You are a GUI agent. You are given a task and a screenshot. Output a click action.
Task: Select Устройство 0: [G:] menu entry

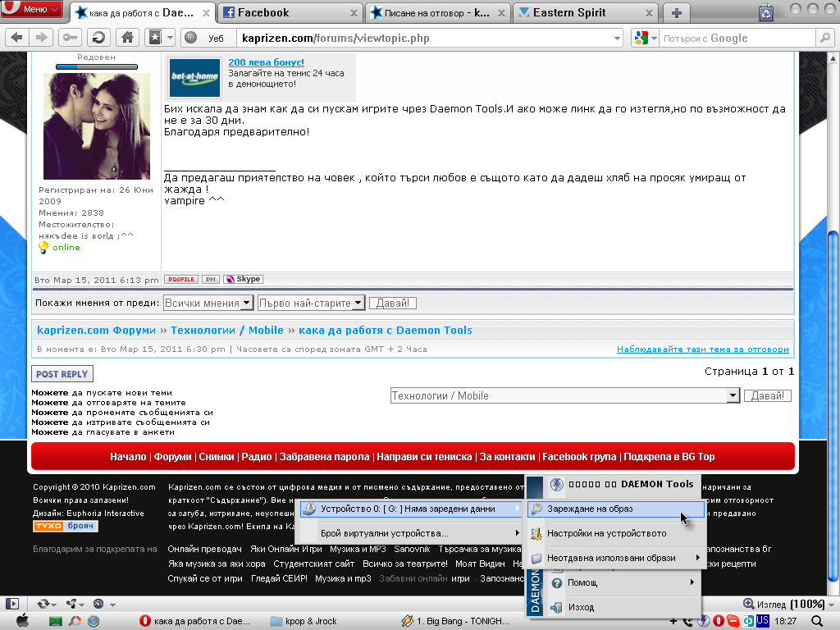click(x=410, y=509)
